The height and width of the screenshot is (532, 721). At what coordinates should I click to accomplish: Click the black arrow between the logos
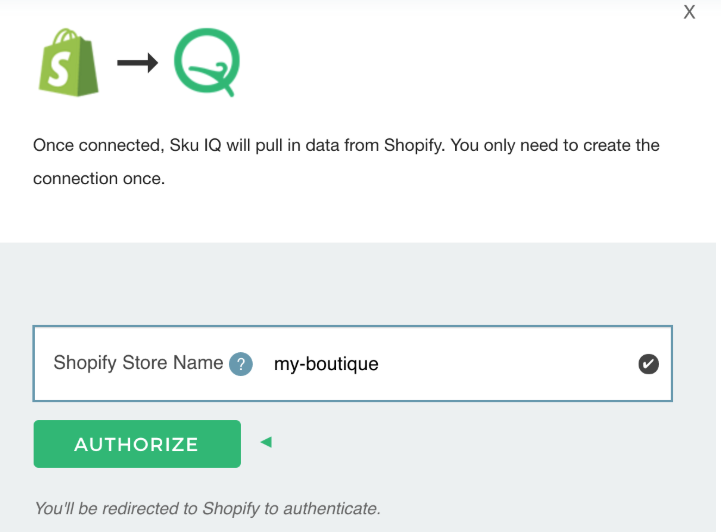(x=139, y=63)
